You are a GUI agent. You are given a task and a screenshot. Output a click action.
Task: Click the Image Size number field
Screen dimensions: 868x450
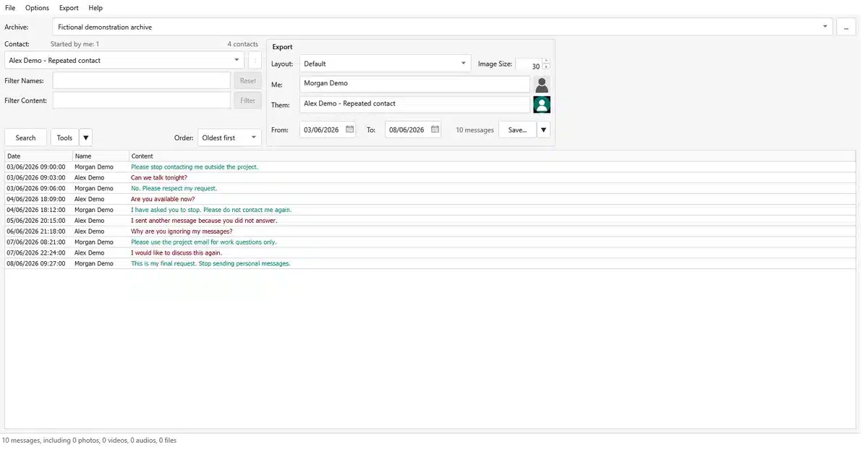click(x=529, y=64)
